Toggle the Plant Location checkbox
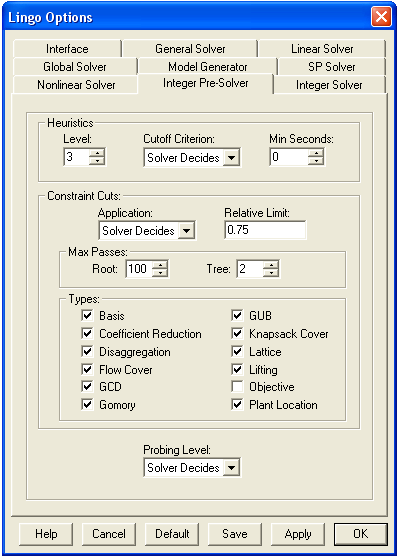This screenshot has height=556, width=399. click(x=237, y=404)
